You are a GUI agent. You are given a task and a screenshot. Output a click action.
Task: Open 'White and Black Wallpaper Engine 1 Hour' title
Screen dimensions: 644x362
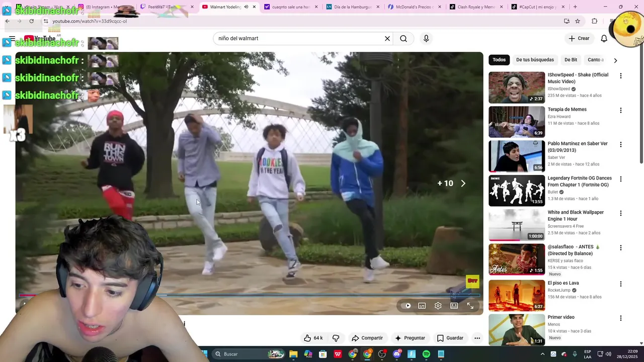click(x=576, y=215)
